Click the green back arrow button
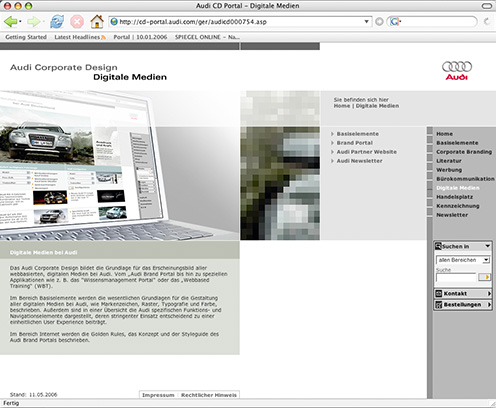The image size is (496, 408). 11,22
